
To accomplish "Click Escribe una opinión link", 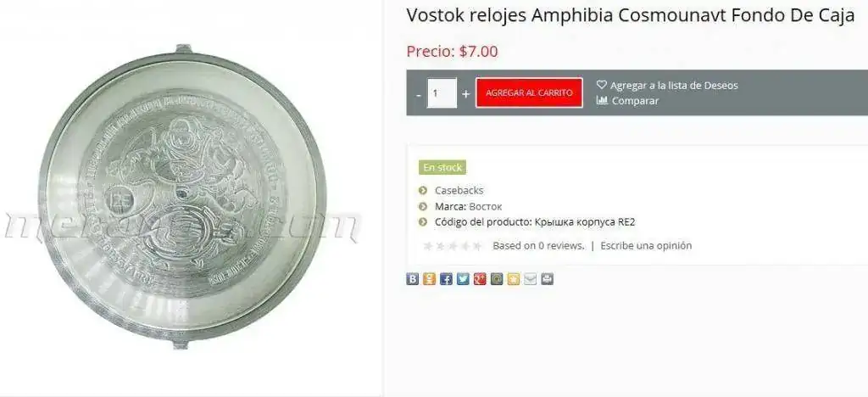I will [646, 245].
